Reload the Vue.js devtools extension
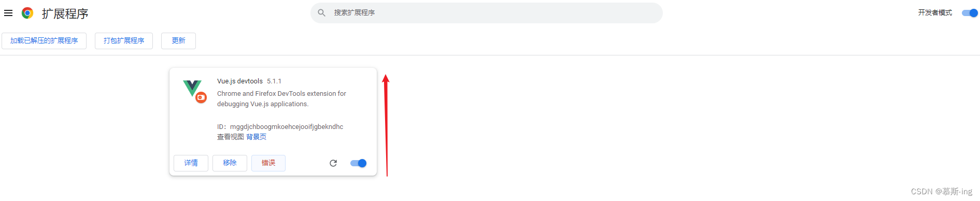This screenshot has width=980, height=201. pos(333,163)
